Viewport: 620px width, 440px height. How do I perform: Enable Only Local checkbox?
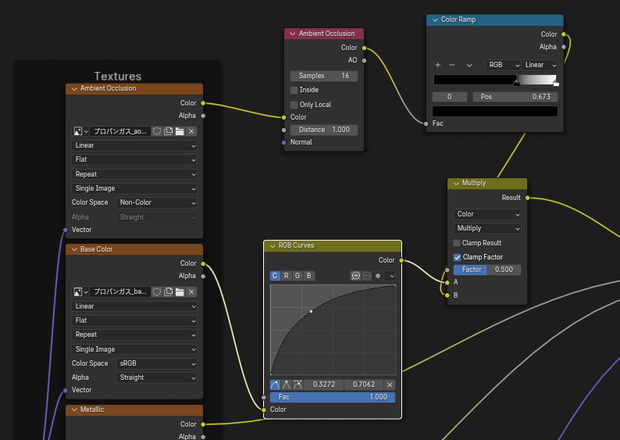click(294, 105)
